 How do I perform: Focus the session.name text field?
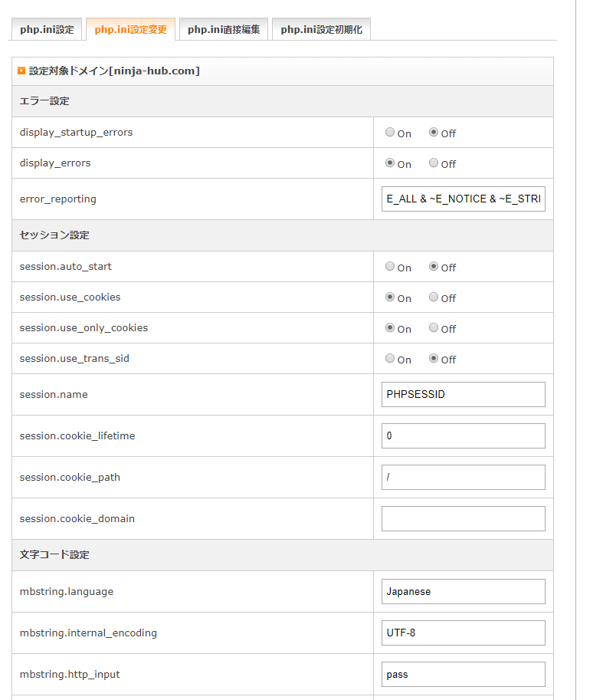tap(463, 395)
